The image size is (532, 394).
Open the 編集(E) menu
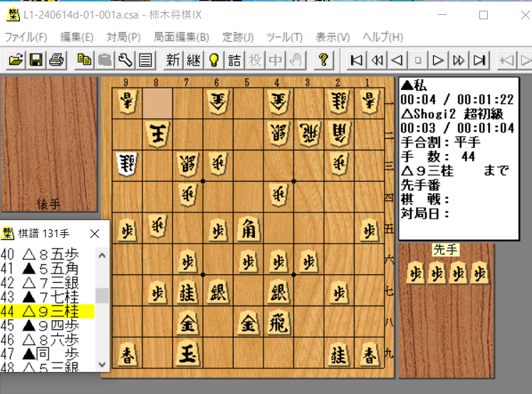pyautogui.click(x=77, y=37)
